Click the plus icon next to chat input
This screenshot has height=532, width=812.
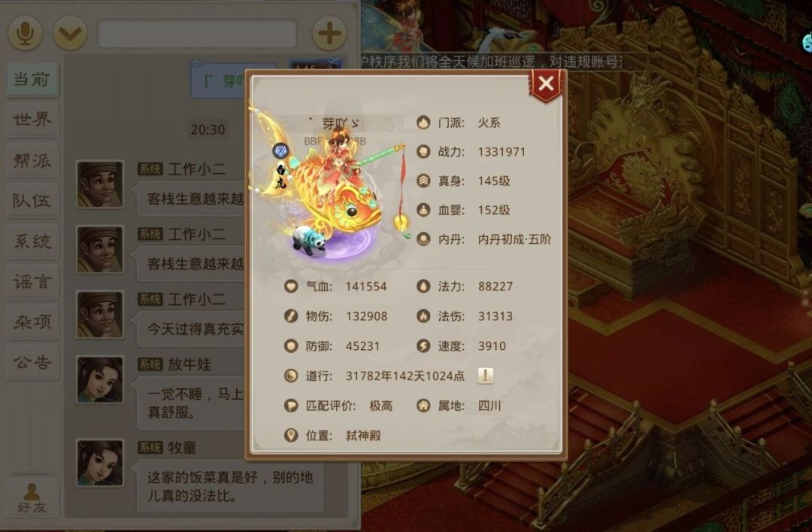tap(329, 34)
